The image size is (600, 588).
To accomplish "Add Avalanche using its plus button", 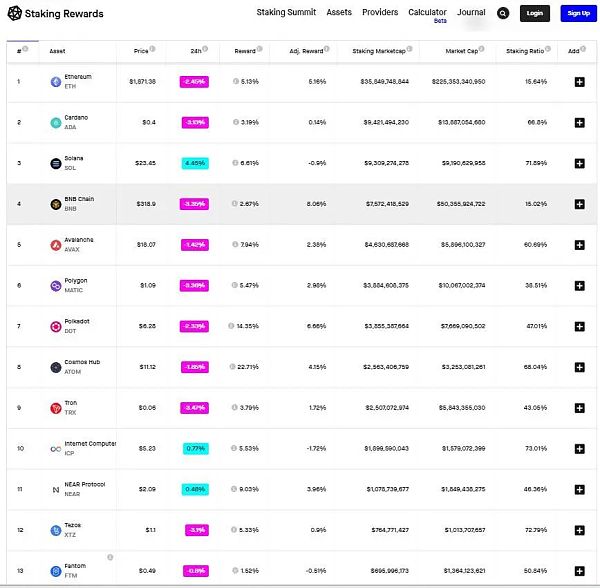I will pos(579,244).
